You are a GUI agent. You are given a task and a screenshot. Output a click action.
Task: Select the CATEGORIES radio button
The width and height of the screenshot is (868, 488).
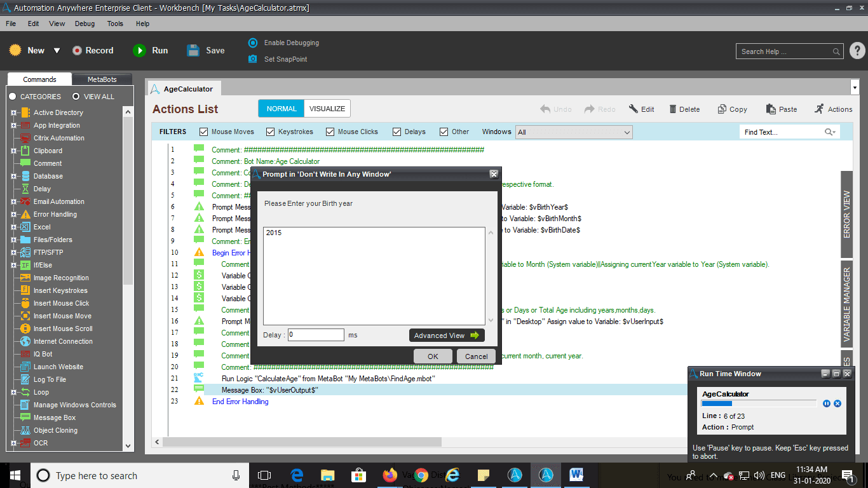point(12,97)
